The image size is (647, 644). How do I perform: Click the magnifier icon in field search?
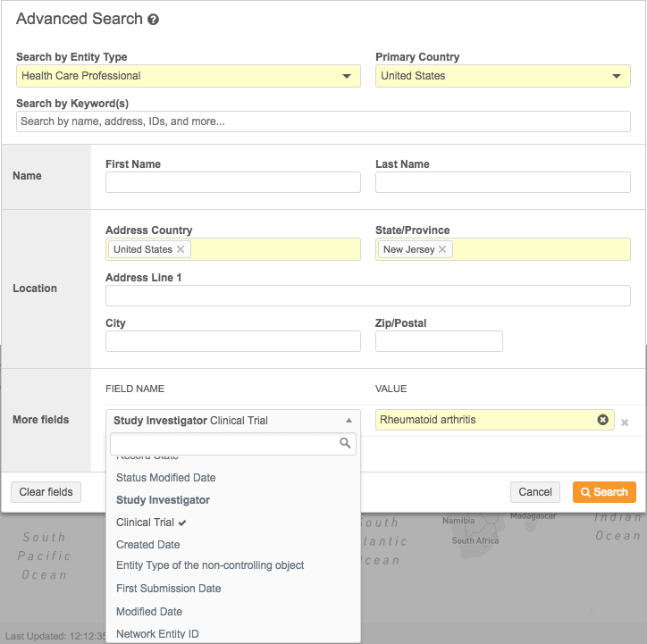(345, 443)
